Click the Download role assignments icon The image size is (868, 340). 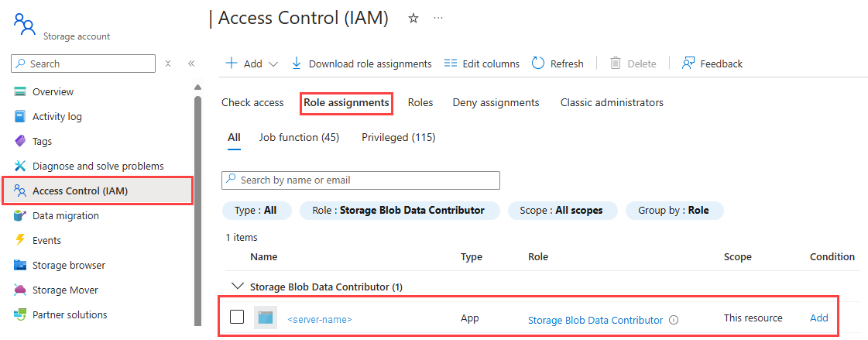tap(296, 64)
